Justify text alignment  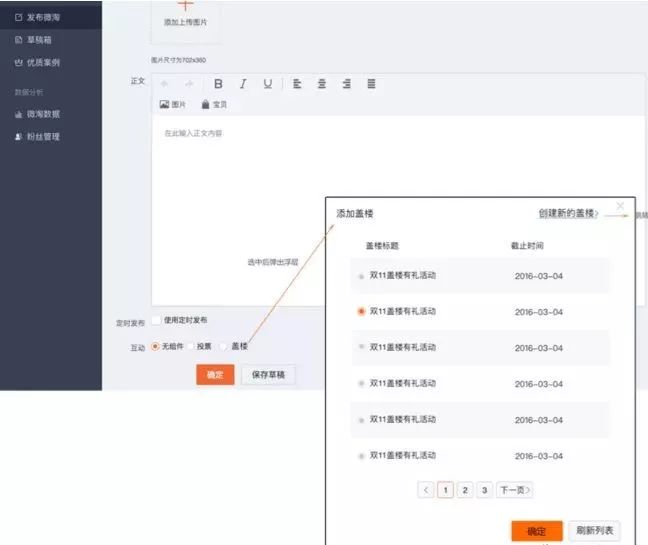372,84
